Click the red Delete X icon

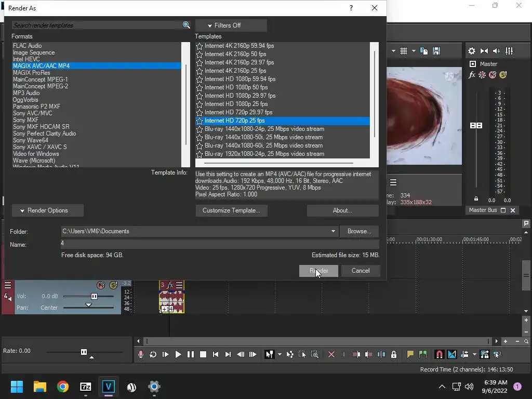click(x=331, y=354)
